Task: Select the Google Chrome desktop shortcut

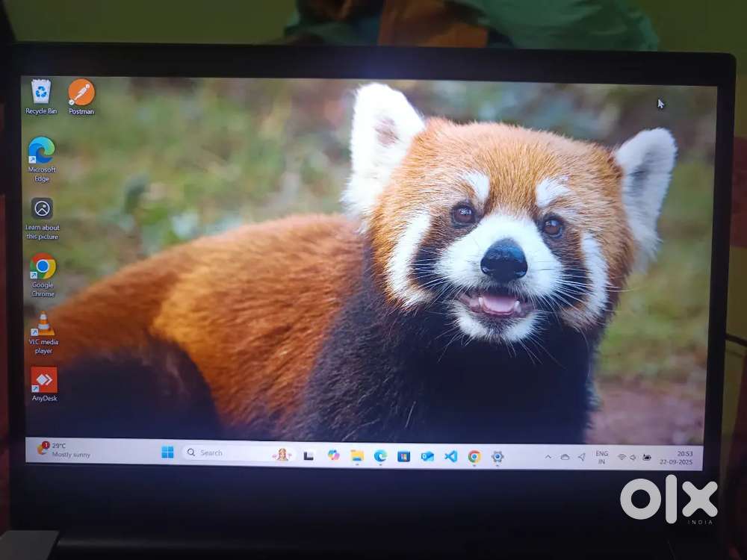Action: click(x=43, y=267)
